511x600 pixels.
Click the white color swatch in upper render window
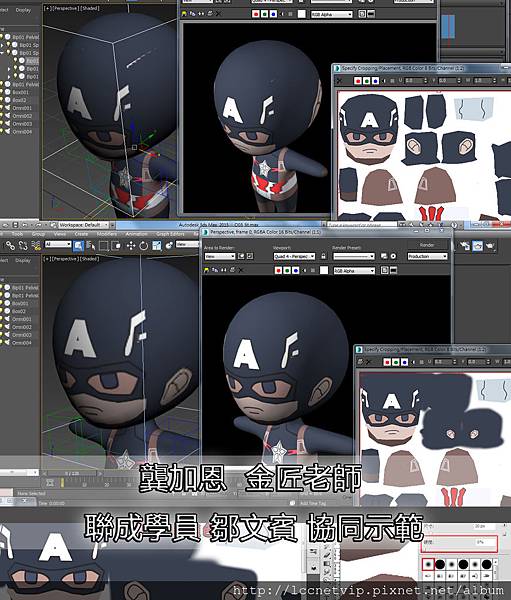pos(302,14)
